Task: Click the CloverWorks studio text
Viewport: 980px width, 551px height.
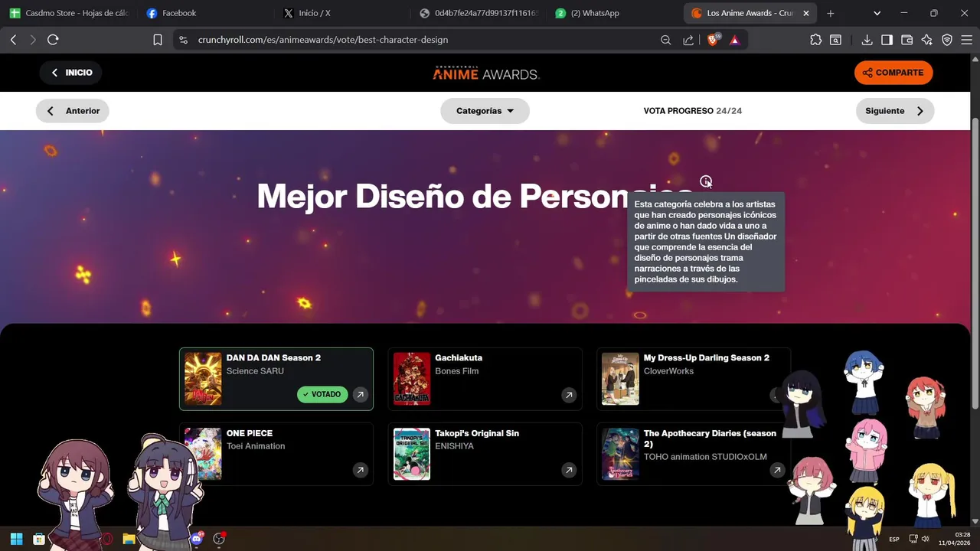Action: 668,371
